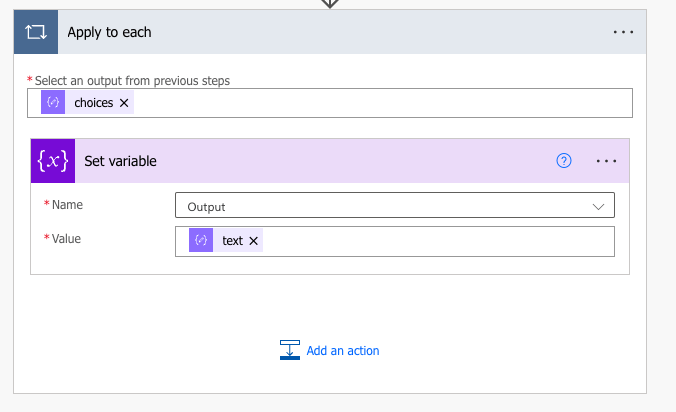This screenshot has height=412, width=676.
Task: Click the text token expression icon
Action: pos(201,241)
